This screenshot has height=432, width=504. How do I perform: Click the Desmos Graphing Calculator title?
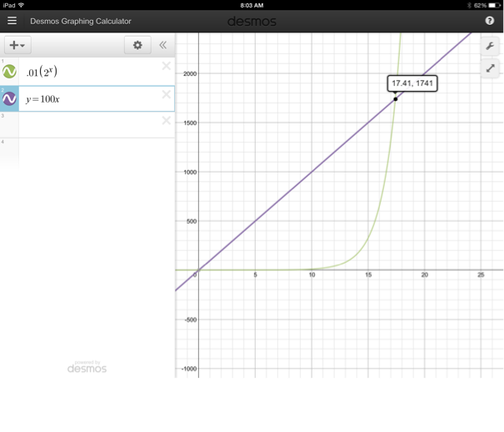point(80,21)
